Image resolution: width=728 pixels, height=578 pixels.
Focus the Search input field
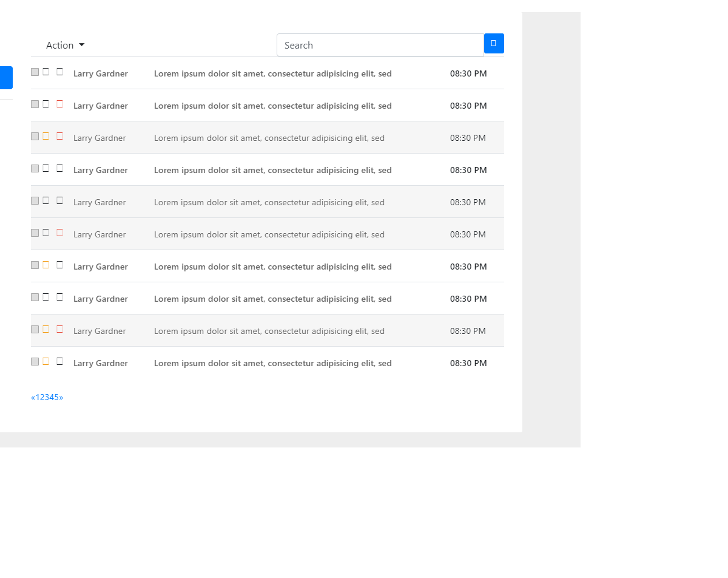point(380,46)
